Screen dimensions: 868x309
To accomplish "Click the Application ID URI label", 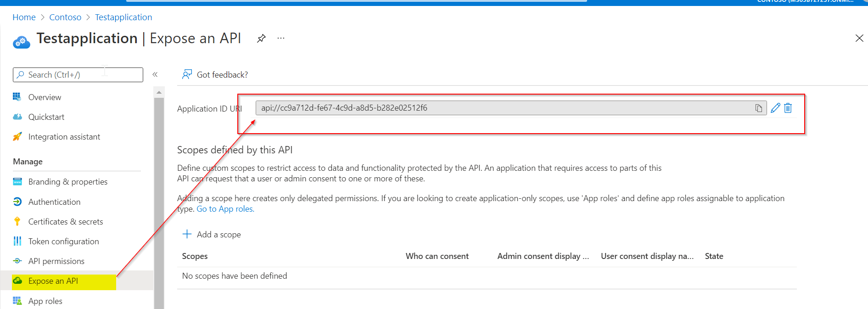I will [209, 109].
